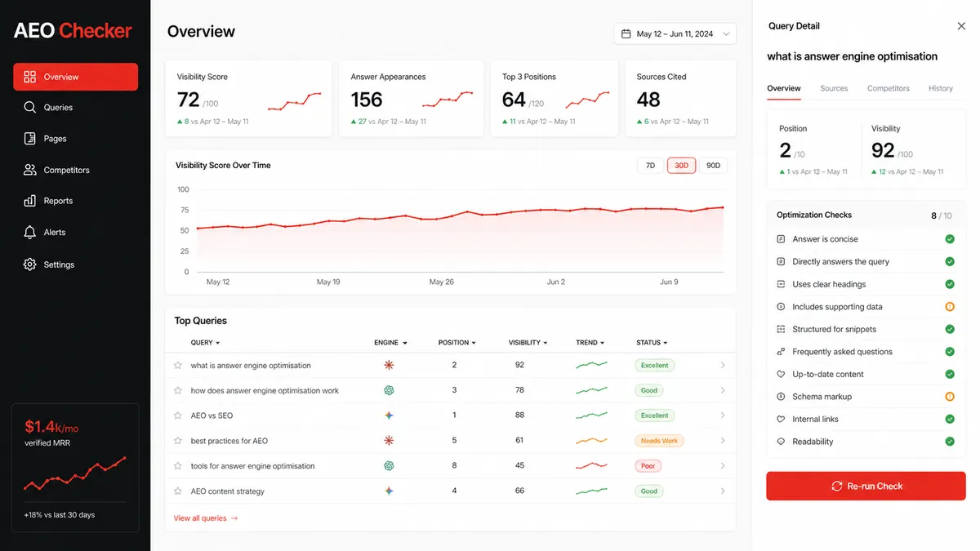The height and width of the screenshot is (551, 980).
Task: Star the "best practices for AEO" query
Action: click(x=178, y=441)
